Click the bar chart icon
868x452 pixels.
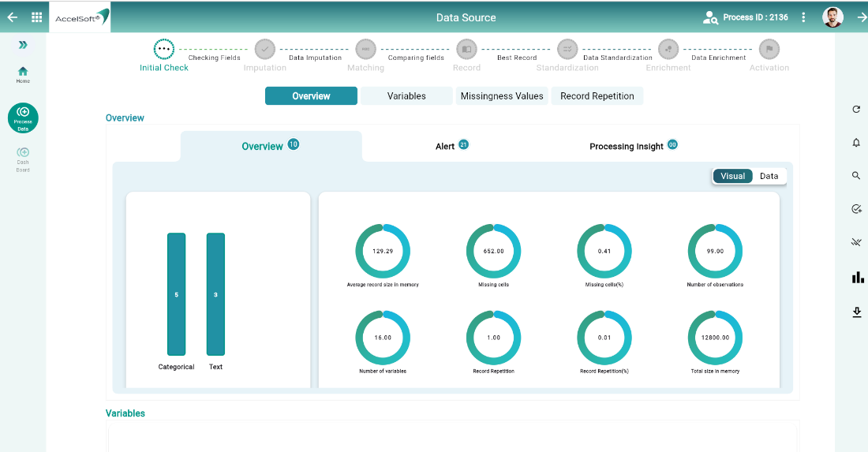(x=857, y=277)
